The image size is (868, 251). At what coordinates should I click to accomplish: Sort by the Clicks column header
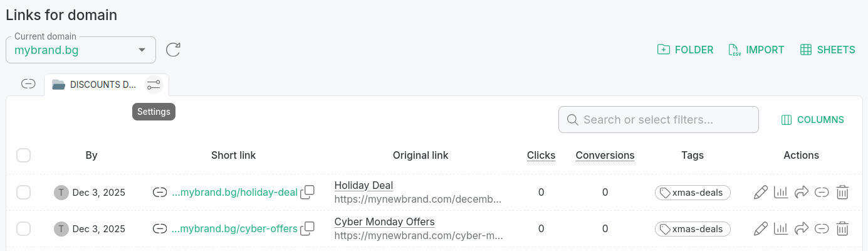(x=541, y=155)
